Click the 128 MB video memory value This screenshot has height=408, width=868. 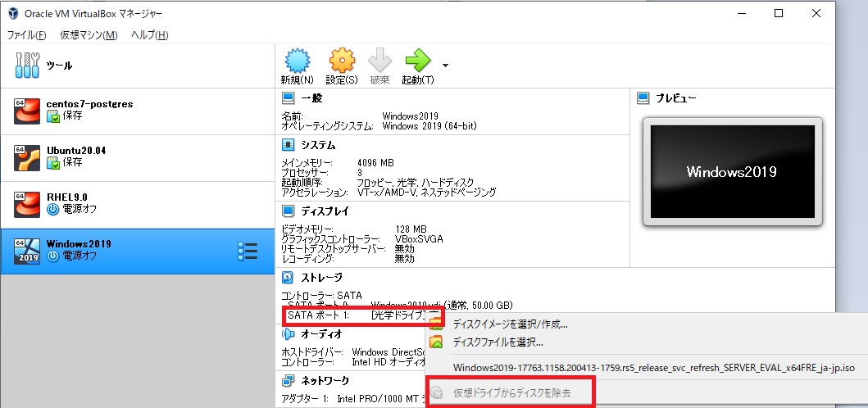pyautogui.click(x=411, y=229)
